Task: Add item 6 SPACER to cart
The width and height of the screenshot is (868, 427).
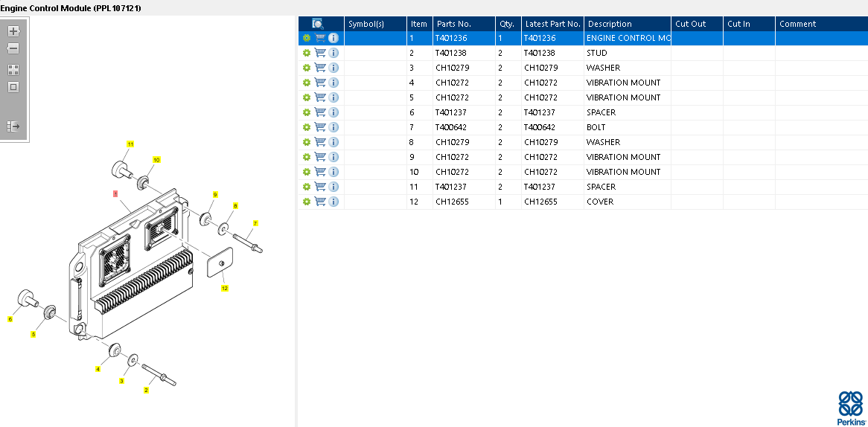Action: coord(320,112)
